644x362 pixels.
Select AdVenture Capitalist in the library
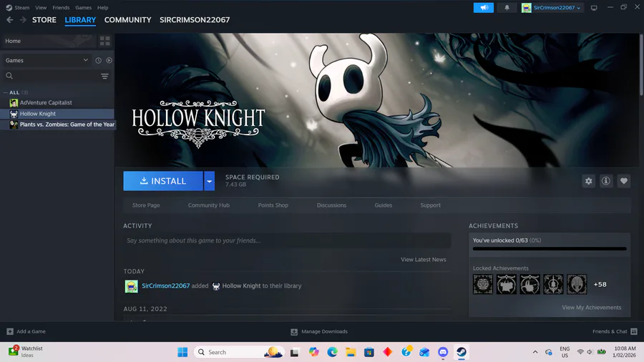point(57,102)
